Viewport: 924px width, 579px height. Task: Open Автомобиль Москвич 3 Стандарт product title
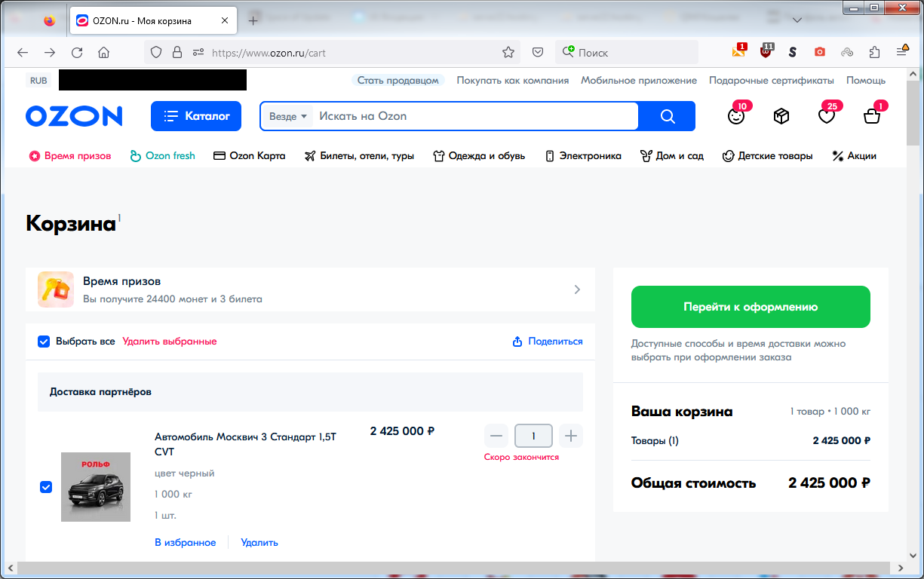tap(245, 444)
